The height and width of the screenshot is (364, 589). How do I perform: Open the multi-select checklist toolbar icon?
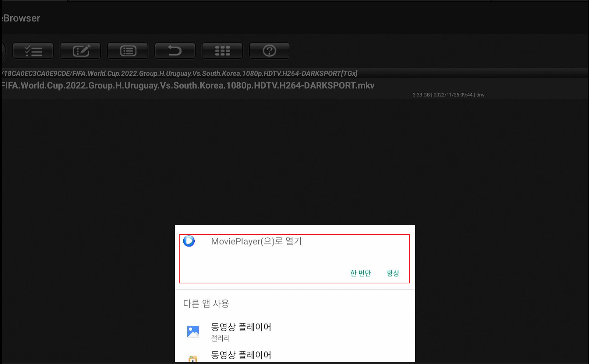coord(33,51)
